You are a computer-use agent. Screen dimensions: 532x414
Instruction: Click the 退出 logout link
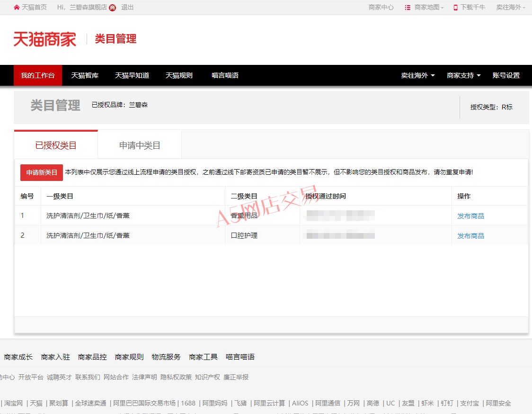pyautogui.click(x=127, y=8)
